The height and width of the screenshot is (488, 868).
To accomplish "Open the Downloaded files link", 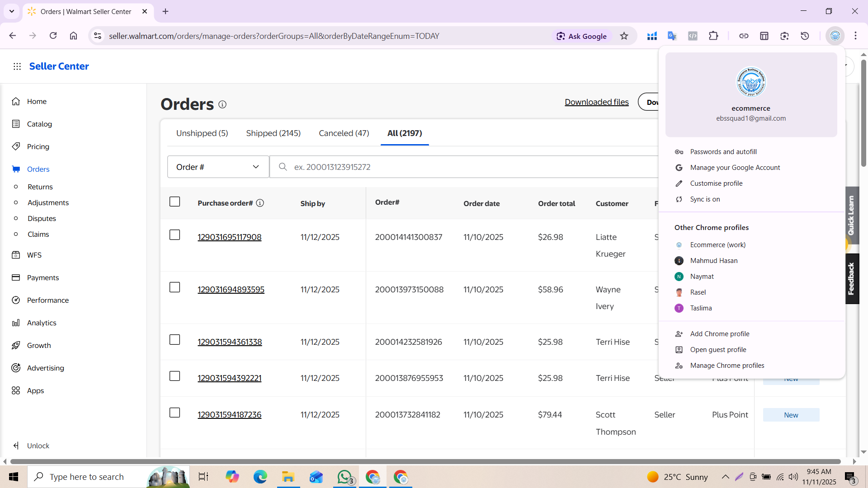I will coord(597,102).
